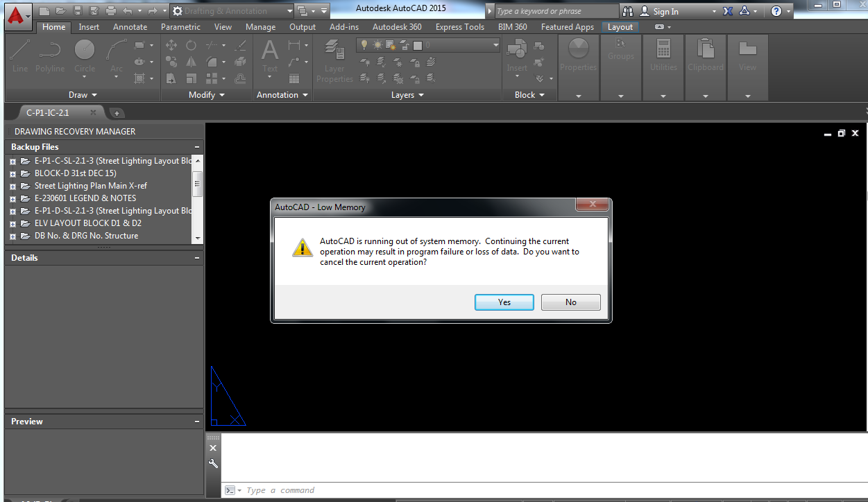Switch to the Insert ribbon tab
The image size is (868, 502).
click(x=89, y=27)
